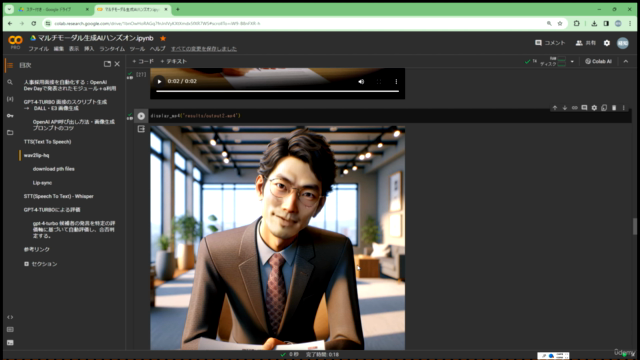The width and height of the screenshot is (640, 360).
Task: Mute the top video player
Action: click(361, 82)
